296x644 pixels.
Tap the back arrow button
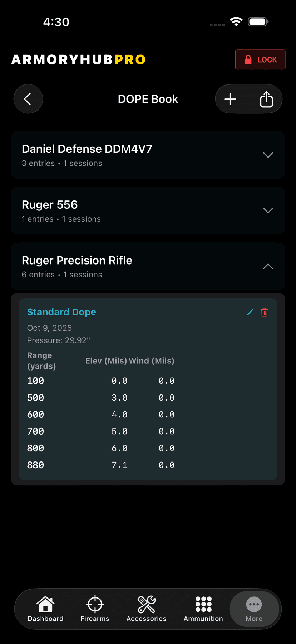pyautogui.click(x=28, y=99)
